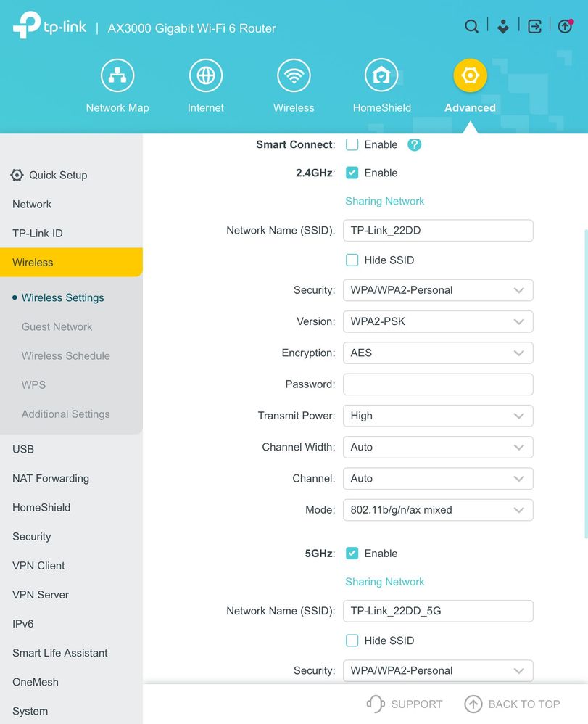Open the Version WPA2-PSK dropdown
Image resolution: width=588 pixels, height=724 pixels.
click(x=438, y=321)
